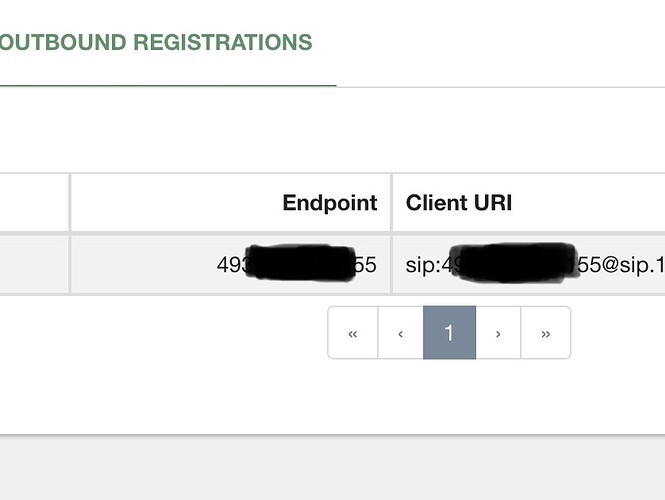Screen dimensions: 665x500
Task: Click the blank space left of the pagination
Action: coord(160,333)
